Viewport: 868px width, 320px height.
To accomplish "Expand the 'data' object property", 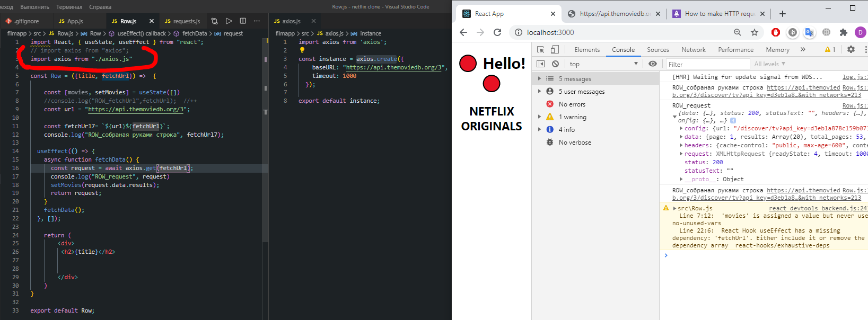I will tap(681, 137).
